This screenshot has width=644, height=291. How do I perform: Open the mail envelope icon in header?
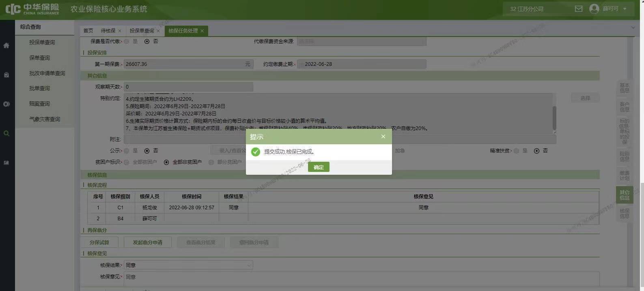pos(579,9)
